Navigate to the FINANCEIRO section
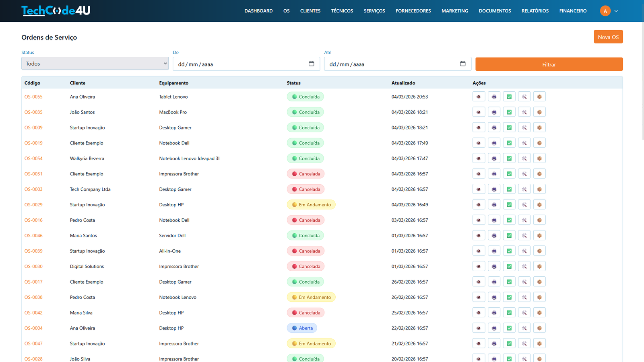The image size is (644, 362). coord(573,11)
